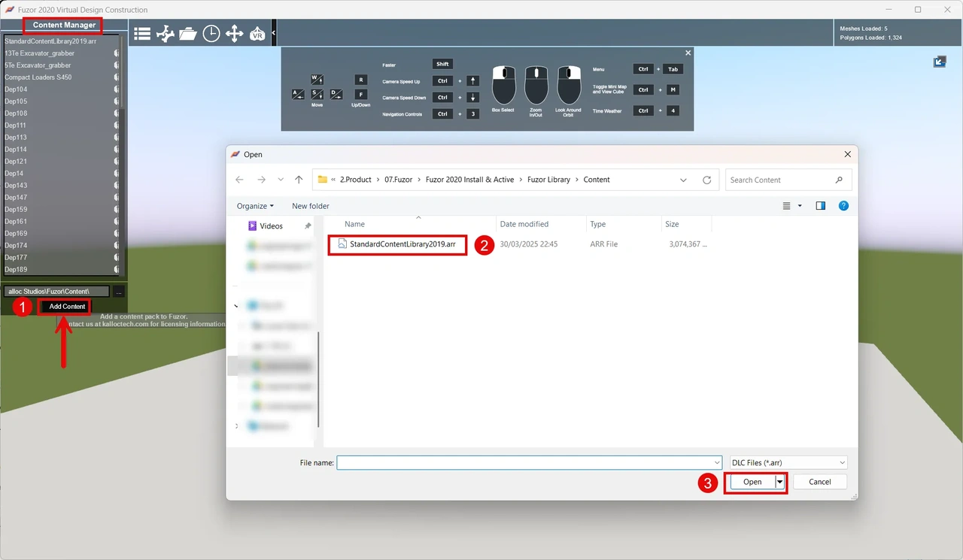
Task: Open the Organize menu
Action: pyautogui.click(x=255, y=206)
